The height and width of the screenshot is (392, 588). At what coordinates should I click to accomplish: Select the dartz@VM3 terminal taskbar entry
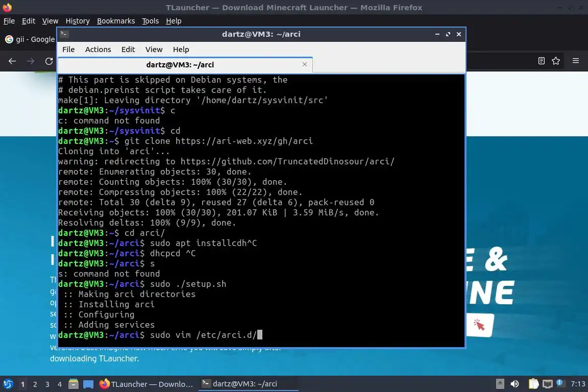(248, 384)
